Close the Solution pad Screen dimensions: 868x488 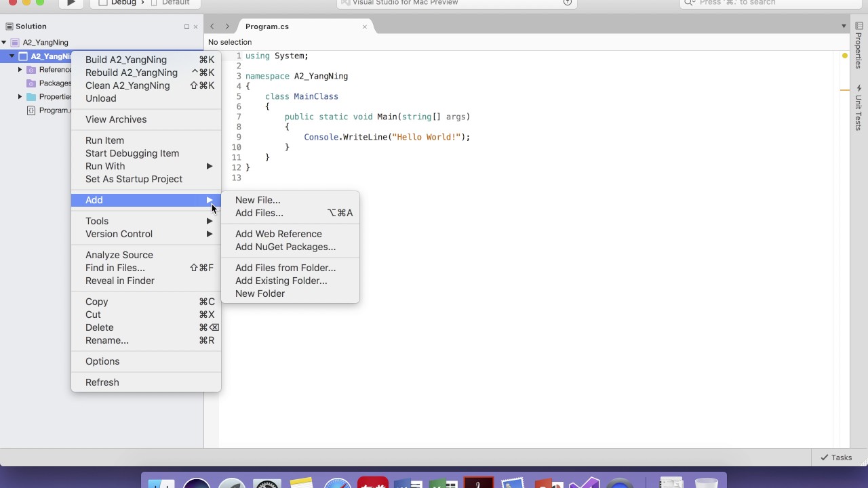pyautogui.click(x=195, y=26)
